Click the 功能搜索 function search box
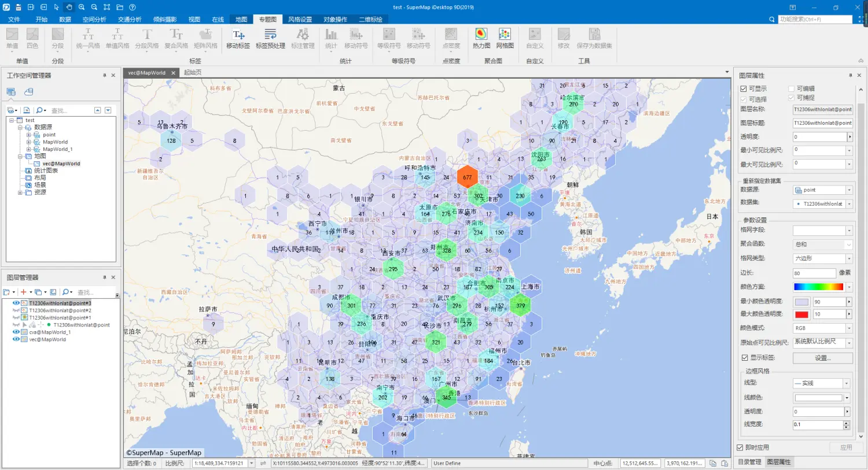868x470 pixels. pyautogui.click(x=815, y=19)
